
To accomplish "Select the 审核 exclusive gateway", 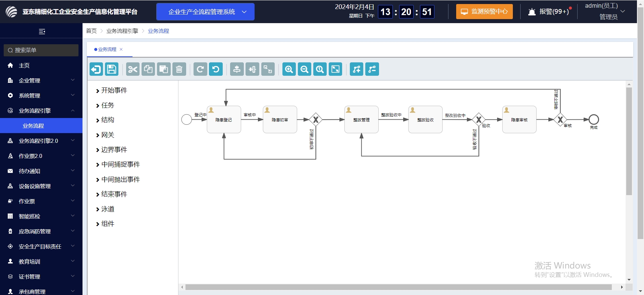I will click(560, 120).
